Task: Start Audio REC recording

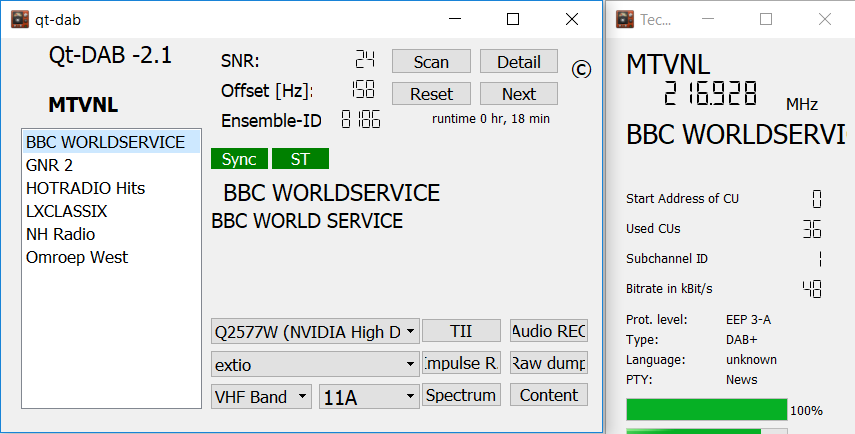Action: [x=549, y=331]
